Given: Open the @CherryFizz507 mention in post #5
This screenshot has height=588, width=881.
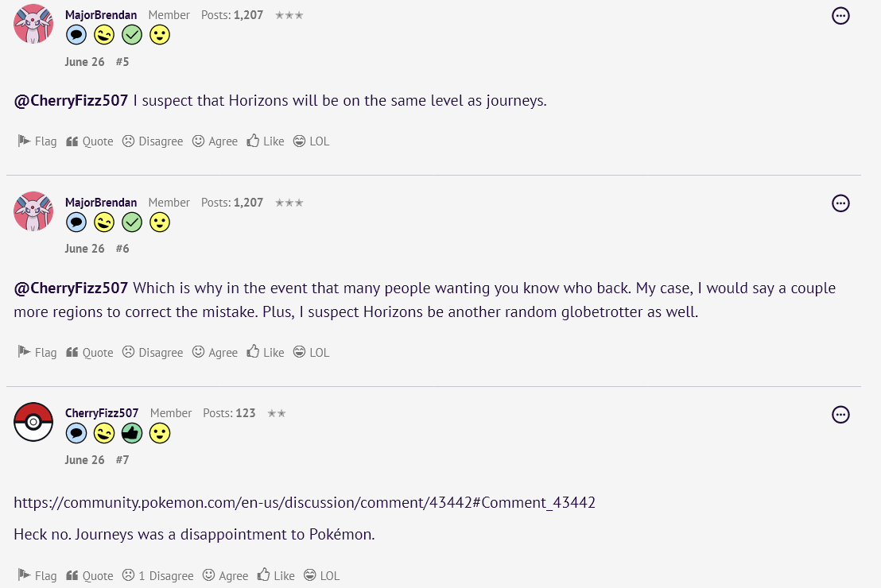Looking at the screenshot, I should pyautogui.click(x=71, y=101).
